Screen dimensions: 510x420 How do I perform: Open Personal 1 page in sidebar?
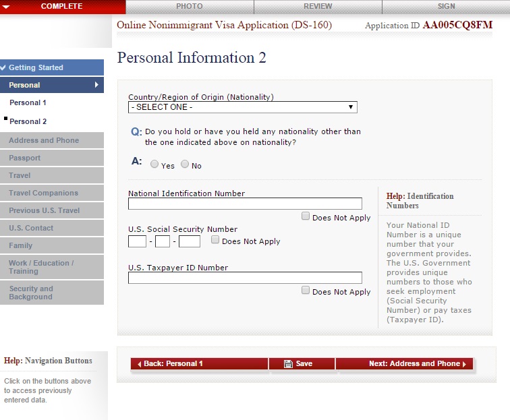[x=28, y=102]
